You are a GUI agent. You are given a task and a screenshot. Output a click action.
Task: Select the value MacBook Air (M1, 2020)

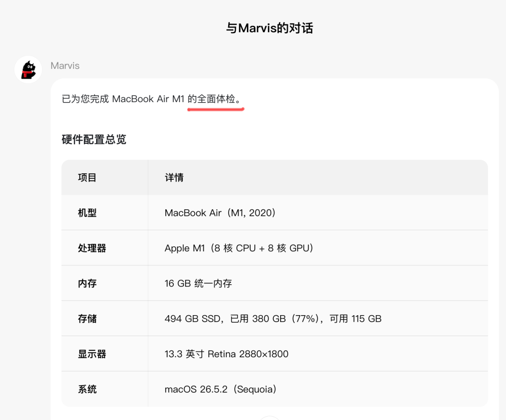(220, 213)
